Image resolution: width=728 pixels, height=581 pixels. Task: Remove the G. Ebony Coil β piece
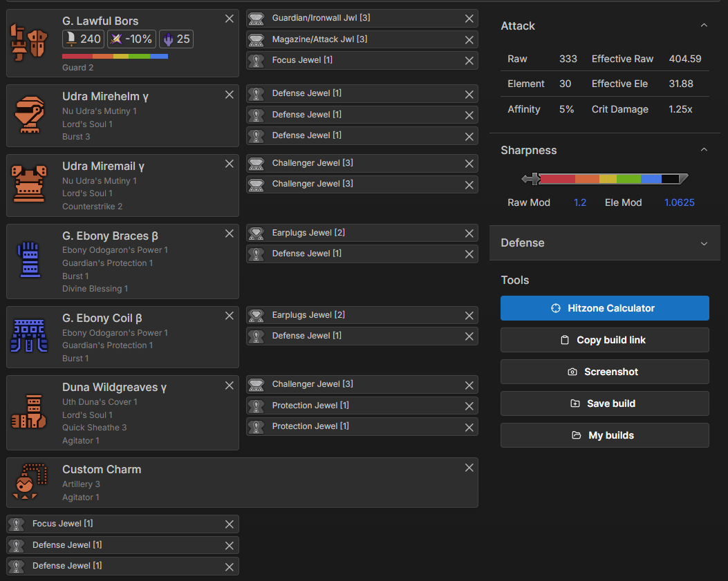(230, 316)
